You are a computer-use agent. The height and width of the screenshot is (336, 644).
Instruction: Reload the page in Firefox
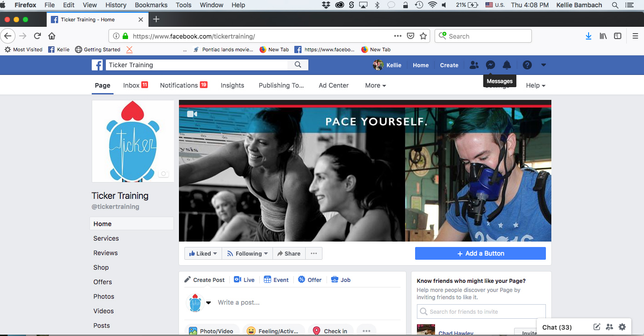pos(37,36)
